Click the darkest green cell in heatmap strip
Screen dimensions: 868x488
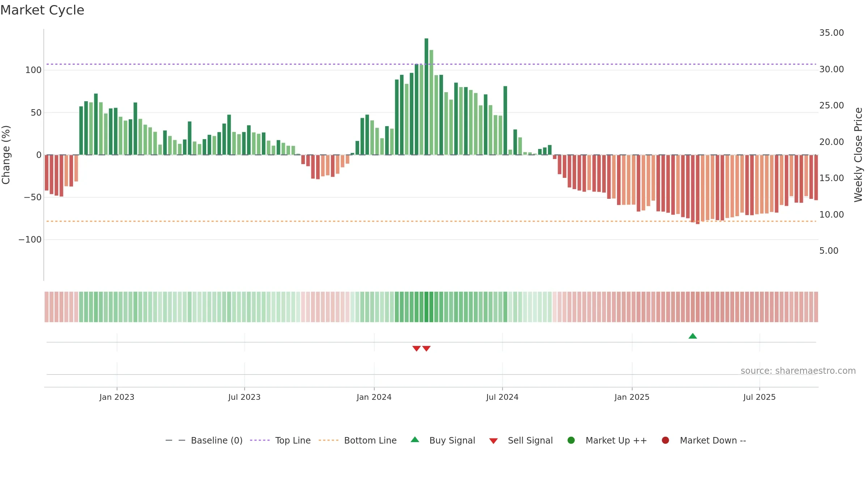(x=426, y=307)
